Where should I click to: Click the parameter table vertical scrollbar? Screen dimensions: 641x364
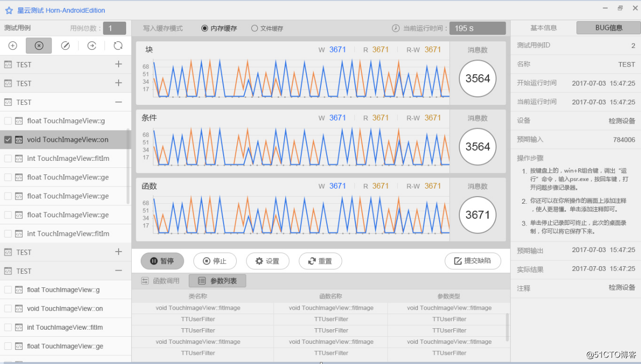click(x=507, y=327)
